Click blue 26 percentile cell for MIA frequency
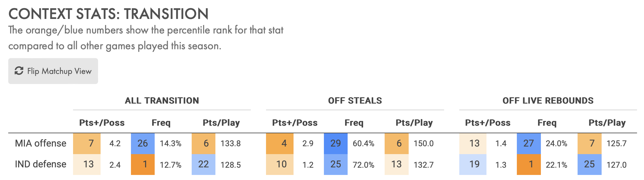Image resolution: width=644 pixels, height=180 pixels. [143, 143]
